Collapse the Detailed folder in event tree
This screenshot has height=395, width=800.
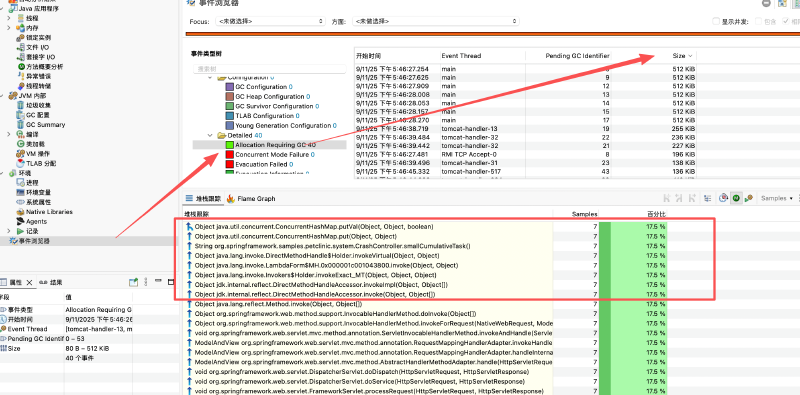(211, 135)
